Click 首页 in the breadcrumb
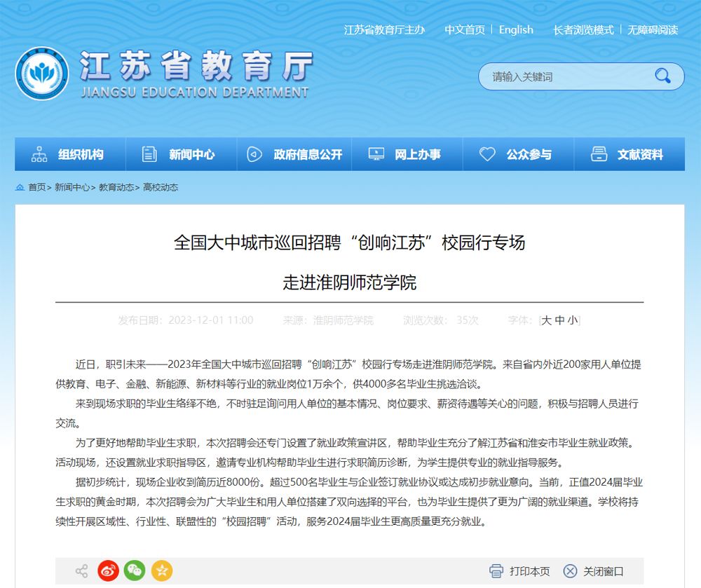Image resolution: width=701 pixels, height=588 pixels. tap(36, 187)
